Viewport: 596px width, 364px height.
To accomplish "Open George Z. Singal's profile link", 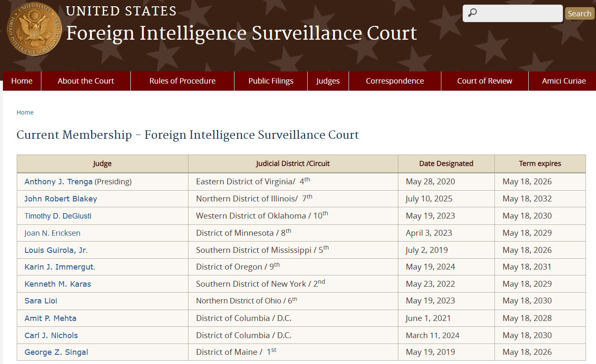I will (56, 352).
